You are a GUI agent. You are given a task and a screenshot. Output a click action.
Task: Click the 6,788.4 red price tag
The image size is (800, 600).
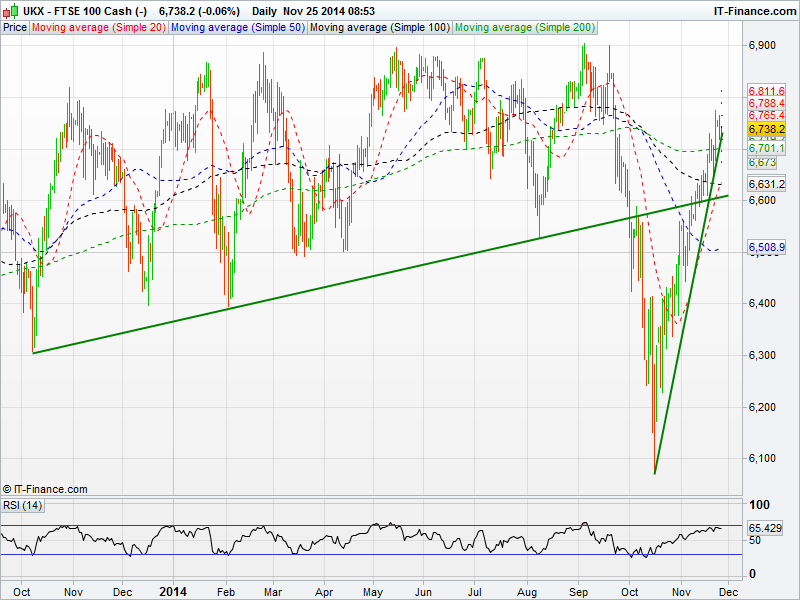coord(767,103)
